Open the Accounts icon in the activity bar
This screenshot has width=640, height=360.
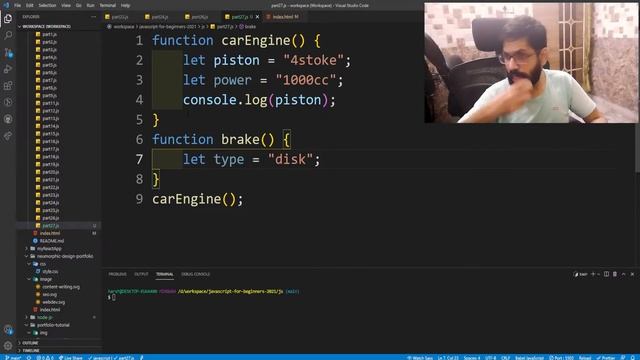pos(8,329)
